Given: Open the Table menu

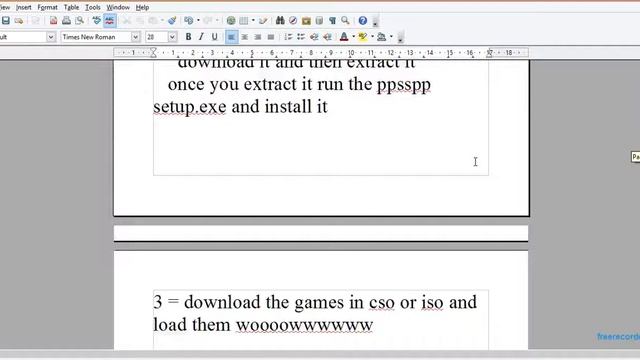Looking at the screenshot, I should pyautogui.click(x=71, y=7).
